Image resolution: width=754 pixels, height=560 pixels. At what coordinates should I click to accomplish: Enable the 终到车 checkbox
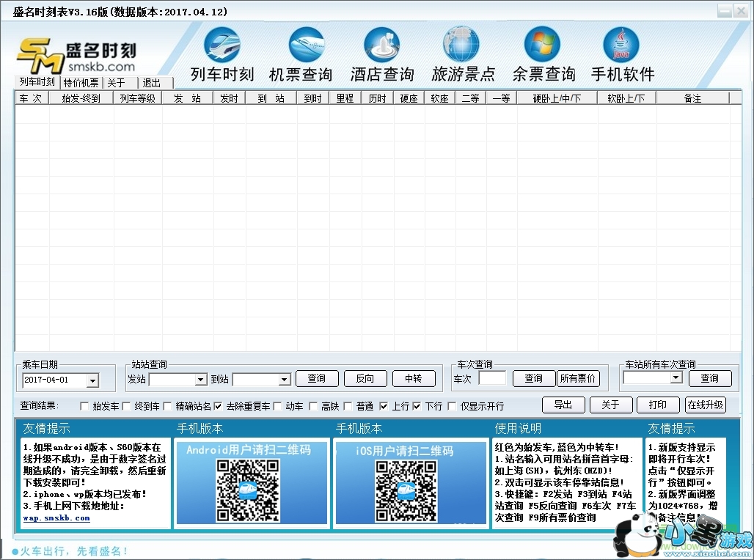point(126,406)
